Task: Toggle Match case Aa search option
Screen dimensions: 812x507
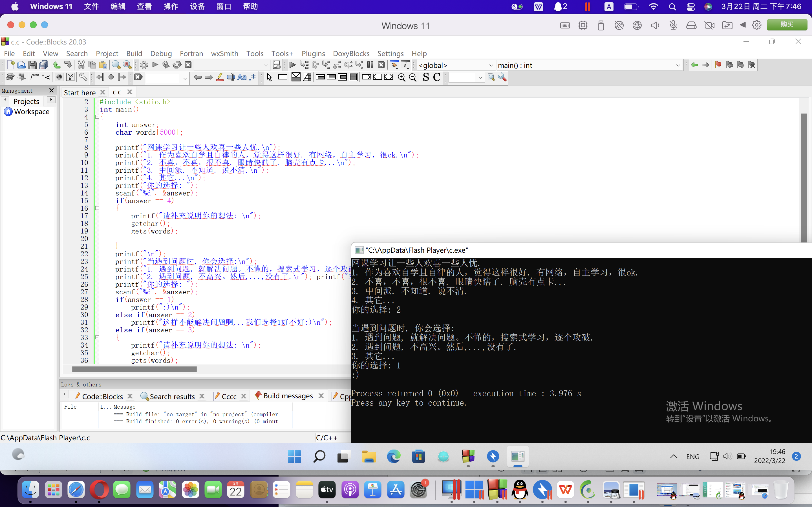Action: tap(242, 77)
